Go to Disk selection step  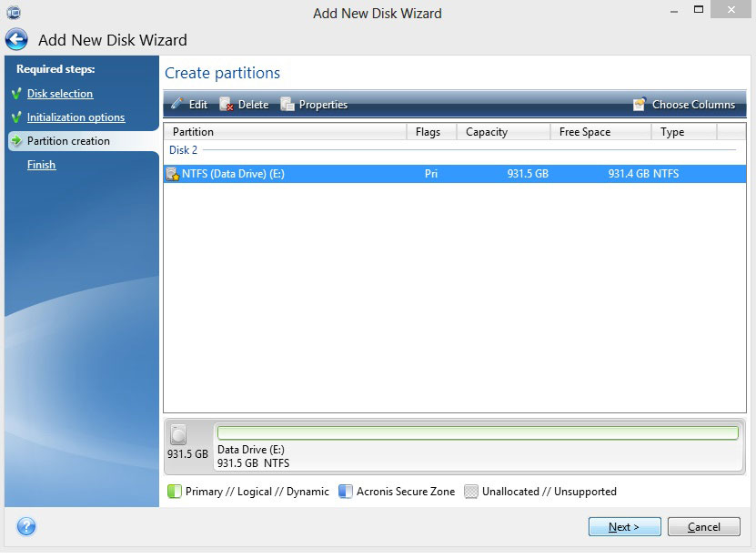tap(59, 94)
